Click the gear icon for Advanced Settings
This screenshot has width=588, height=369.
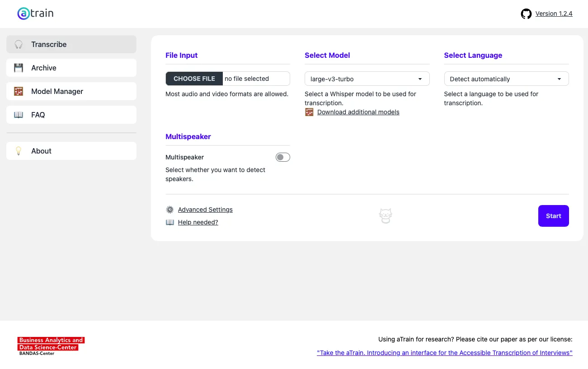coord(170,210)
